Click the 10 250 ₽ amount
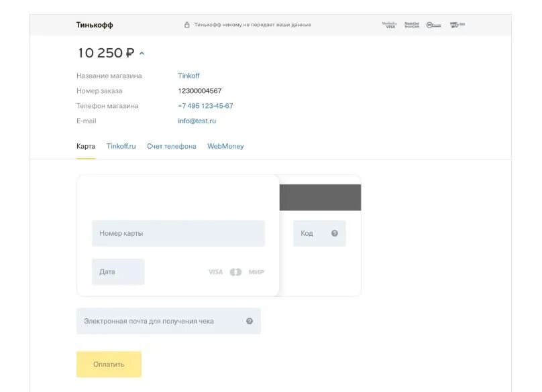 pyautogui.click(x=106, y=53)
